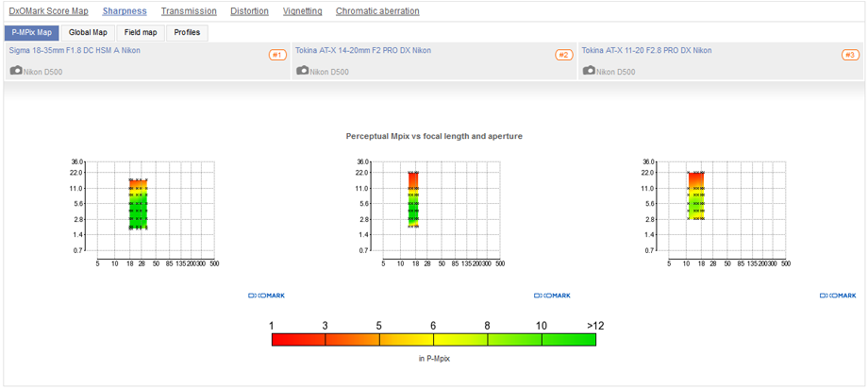Click the Tokina 11-20 sharpness heat map

click(x=696, y=195)
